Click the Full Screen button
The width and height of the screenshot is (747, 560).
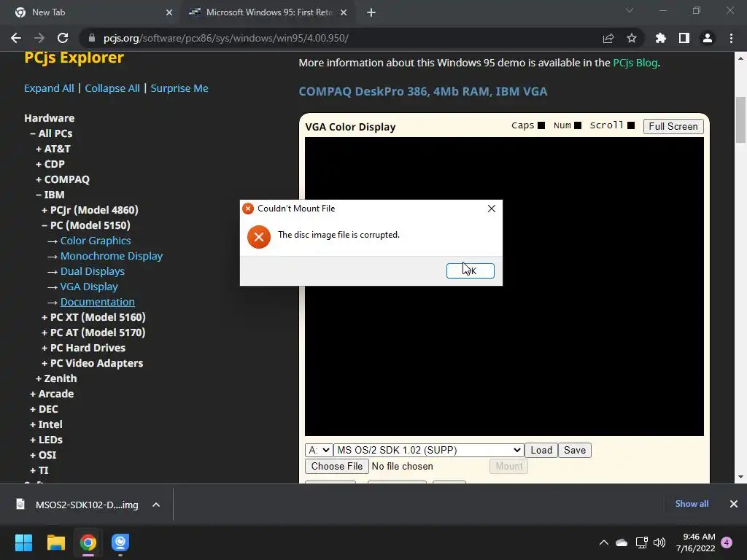[673, 126]
